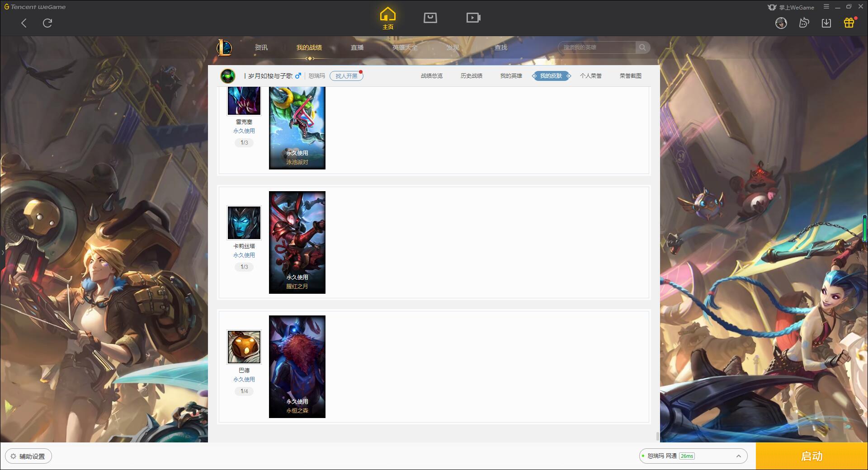Click the League of Legends L logo
Viewport: 868px width, 470px height.
point(224,47)
